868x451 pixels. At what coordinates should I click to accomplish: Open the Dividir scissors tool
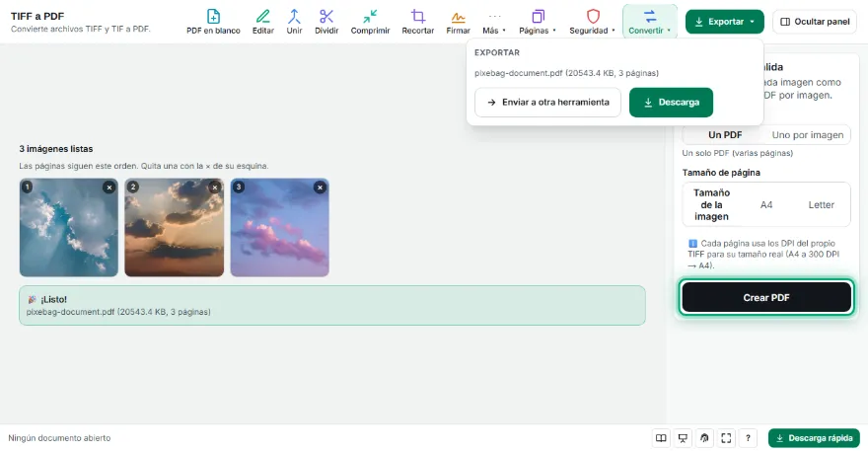click(x=326, y=22)
